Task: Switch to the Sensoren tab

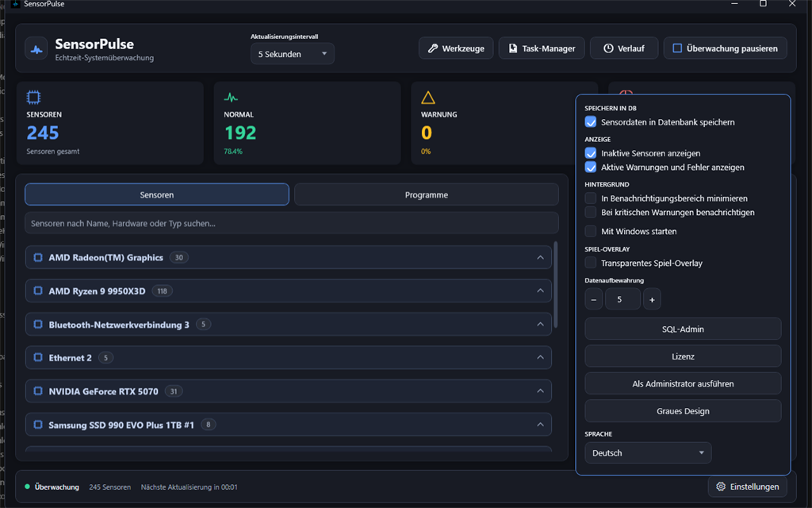Action: (157, 194)
